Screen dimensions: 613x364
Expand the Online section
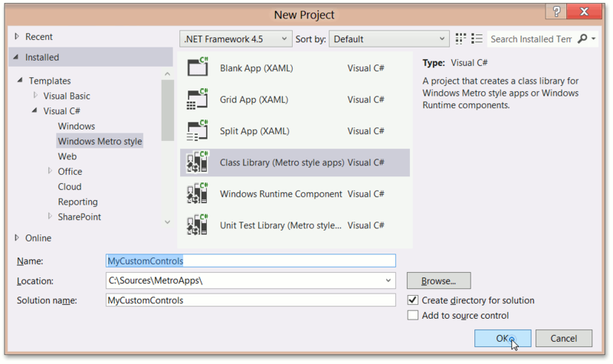(17, 238)
